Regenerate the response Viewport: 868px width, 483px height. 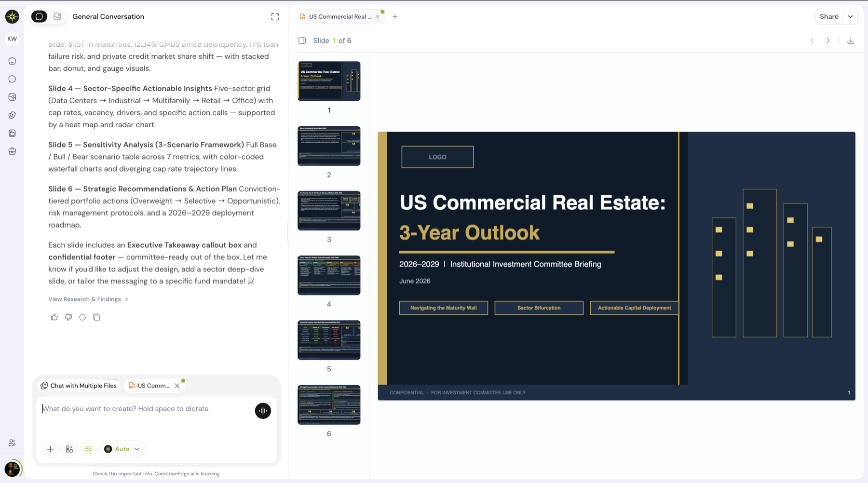82,317
